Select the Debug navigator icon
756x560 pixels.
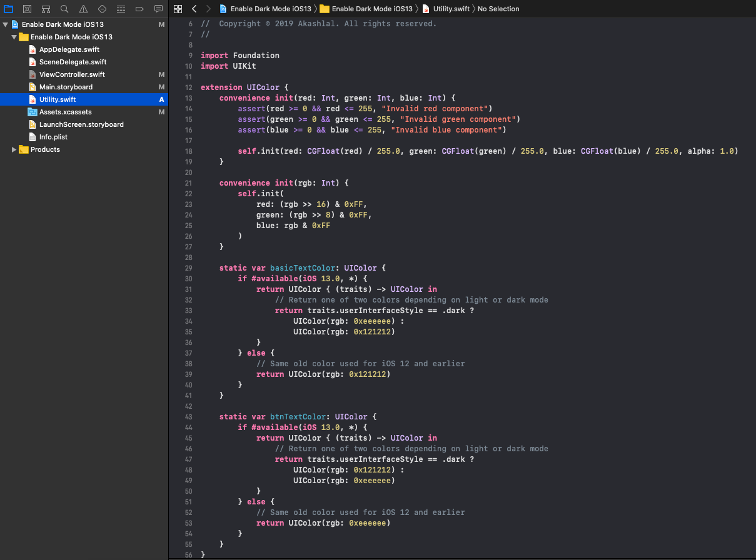120,9
